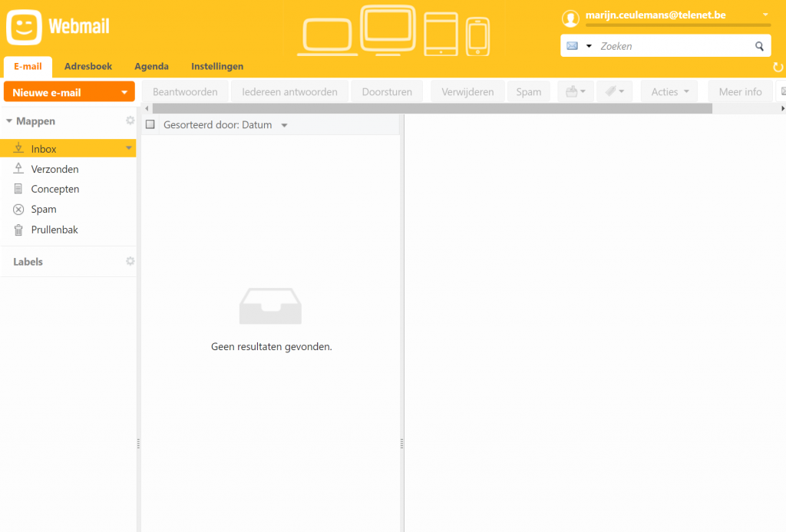786x532 pixels.
Task: Click the Labels section header
Action: (x=28, y=262)
